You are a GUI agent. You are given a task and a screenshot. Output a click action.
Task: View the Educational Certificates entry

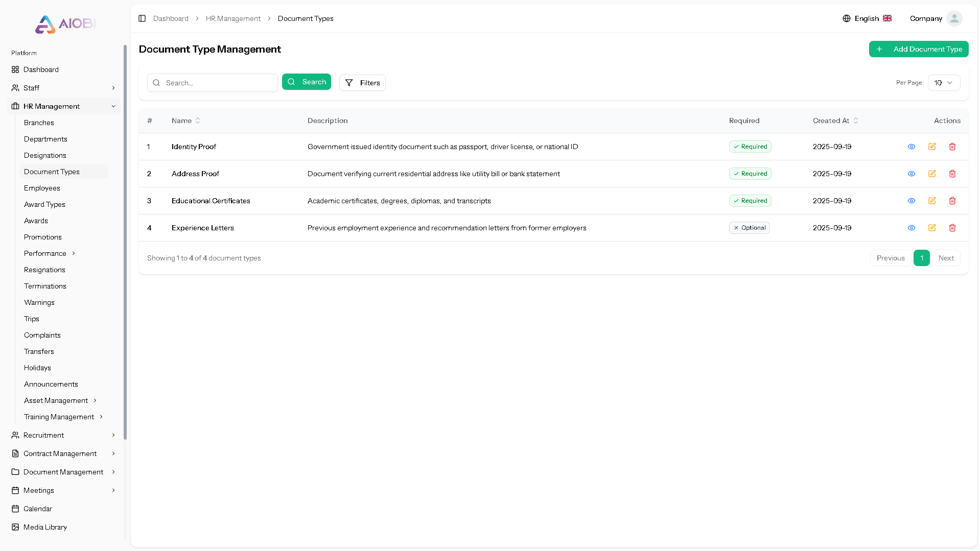[911, 201]
